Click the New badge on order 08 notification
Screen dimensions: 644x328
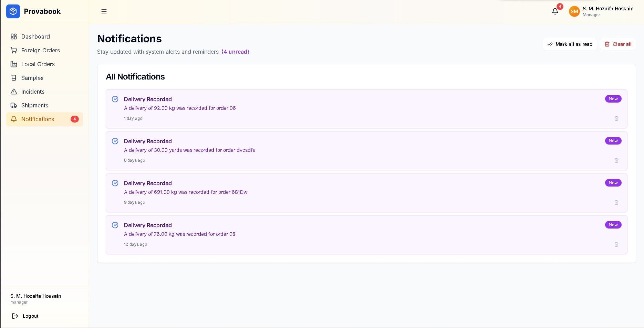(613, 225)
